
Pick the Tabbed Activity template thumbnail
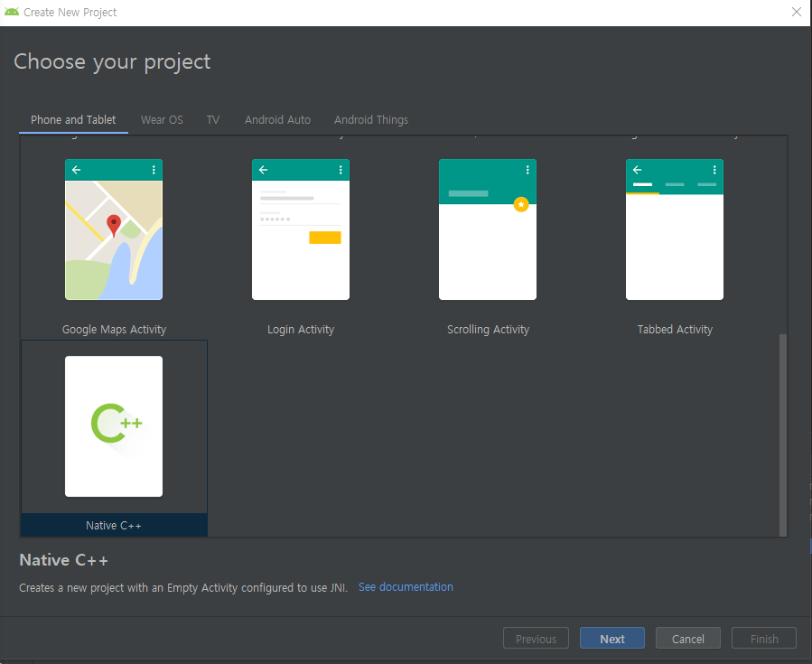[x=674, y=229]
